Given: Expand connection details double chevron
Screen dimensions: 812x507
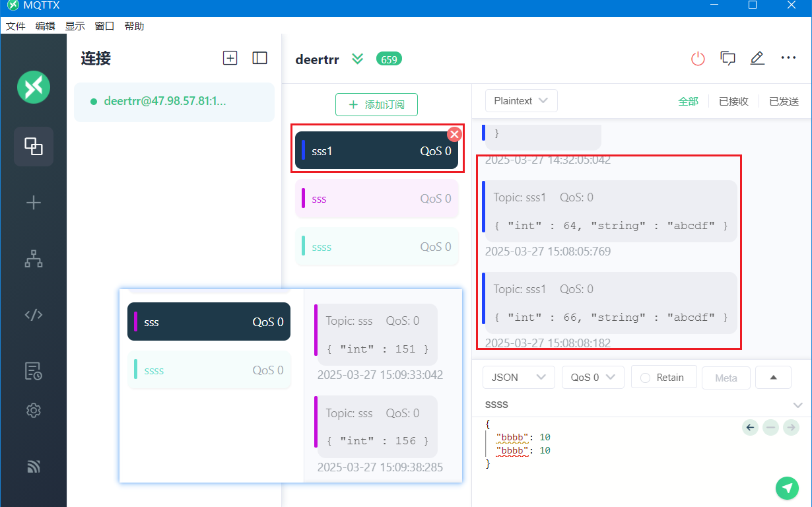Looking at the screenshot, I should (357, 59).
